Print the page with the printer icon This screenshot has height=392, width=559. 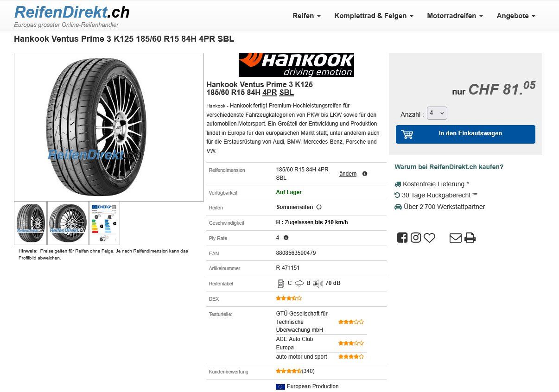pos(470,238)
